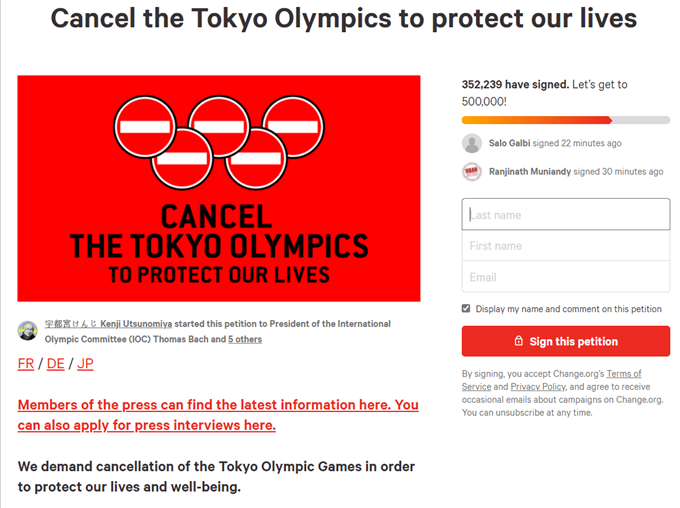Click Salo Galbi's gray avatar icon
Viewport: 680px width, 508px height.
pos(472,144)
